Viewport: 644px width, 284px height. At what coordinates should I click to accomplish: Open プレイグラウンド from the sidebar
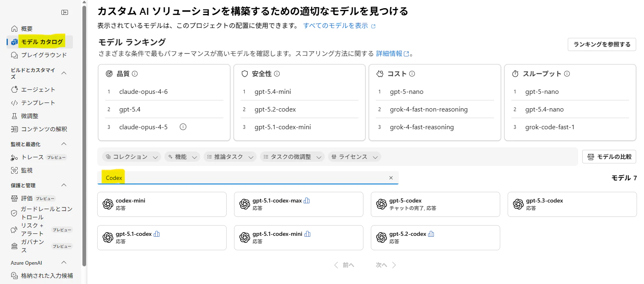point(40,55)
